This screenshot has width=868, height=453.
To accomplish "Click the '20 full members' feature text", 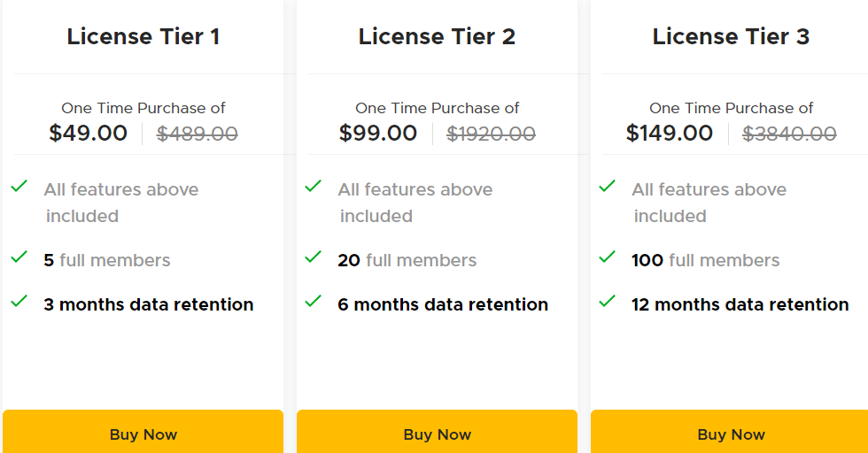I will point(407,260).
